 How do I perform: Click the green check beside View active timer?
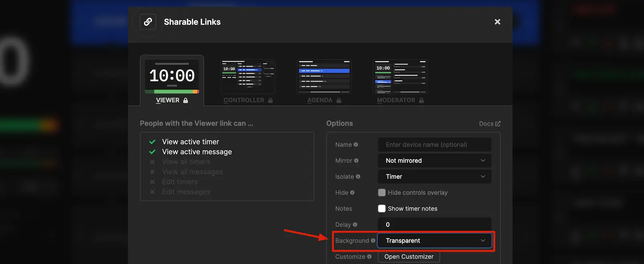[x=152, y=142]
